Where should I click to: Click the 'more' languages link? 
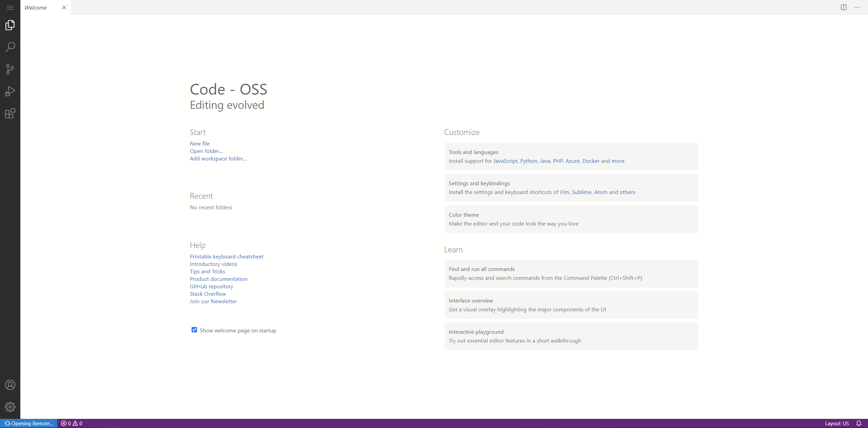click(x=618, y=161)
